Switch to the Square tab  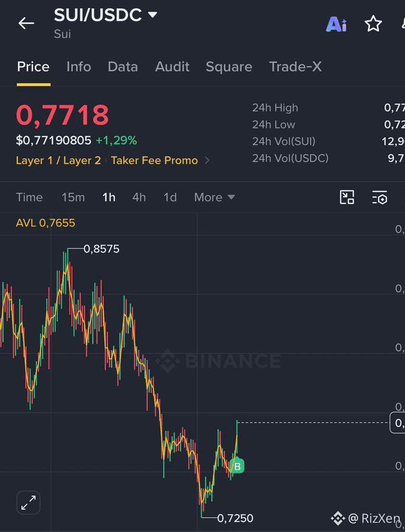229,67
